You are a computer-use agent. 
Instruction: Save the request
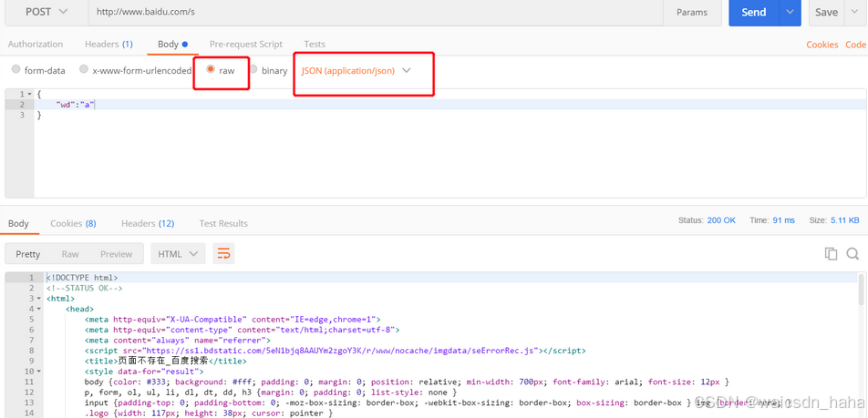coord(826,12)
